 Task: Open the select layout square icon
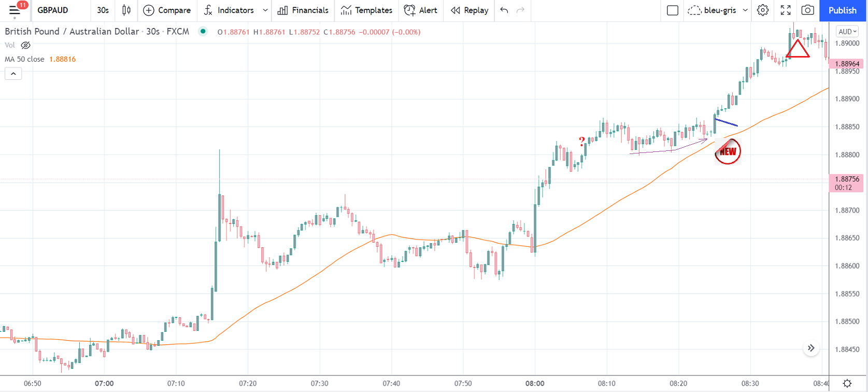pos(673,10)
